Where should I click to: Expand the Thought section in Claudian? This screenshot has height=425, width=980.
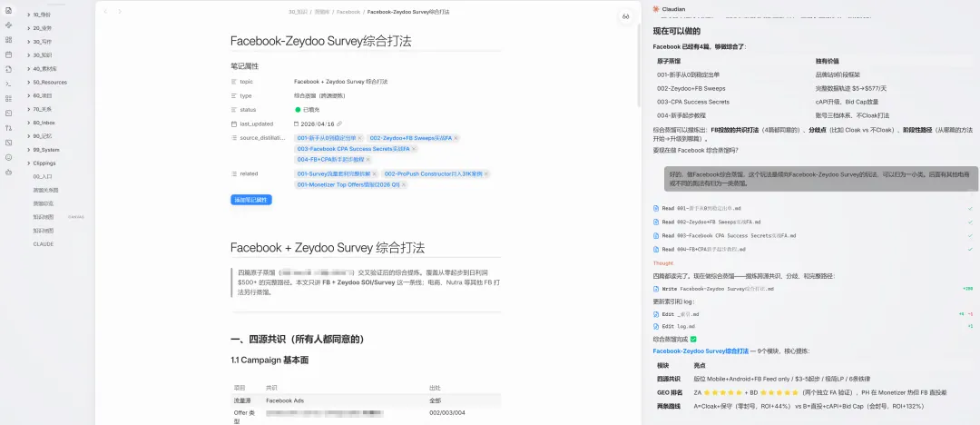click(x=662, y=263)
